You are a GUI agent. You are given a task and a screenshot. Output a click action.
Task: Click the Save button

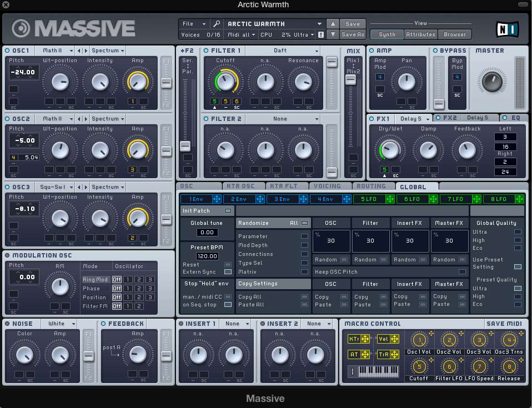tap(353, 24)
